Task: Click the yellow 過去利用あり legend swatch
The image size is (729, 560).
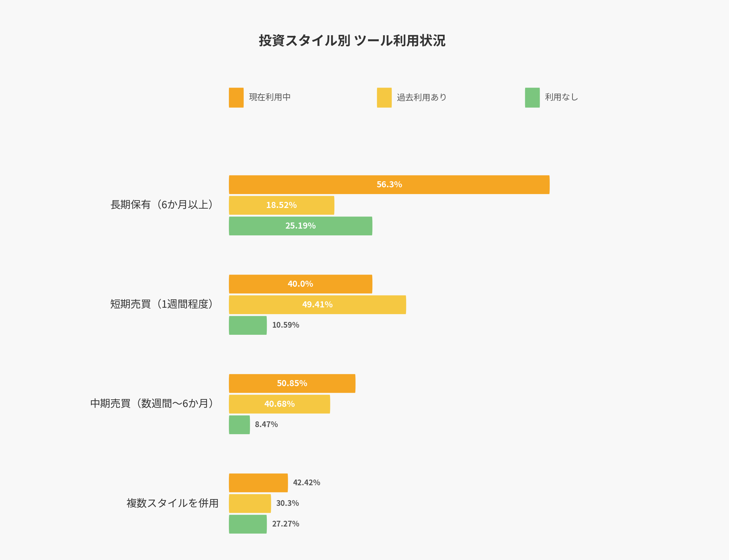Action: pos(384,98)
